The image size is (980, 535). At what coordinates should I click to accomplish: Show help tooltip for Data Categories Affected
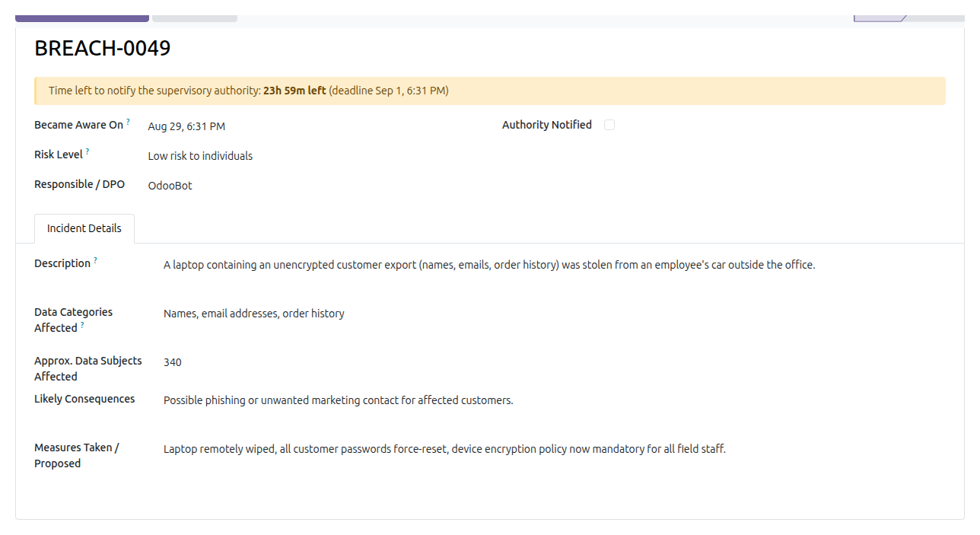82,325
